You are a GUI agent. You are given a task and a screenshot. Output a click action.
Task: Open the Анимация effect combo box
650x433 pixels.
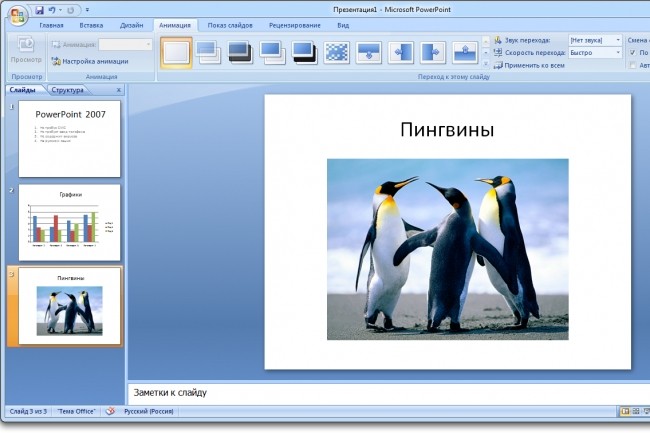point(126,44)
